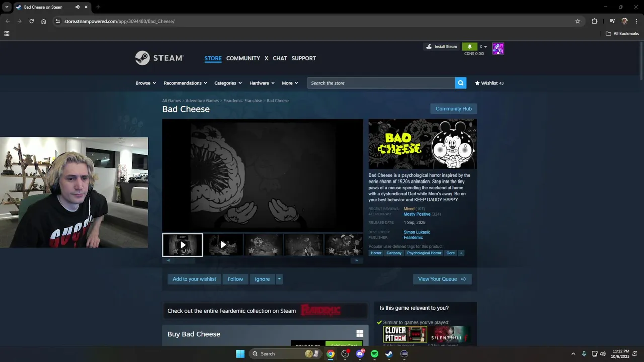Screen dimensions: 644x362
Task: Open the Recommendations dropdown menu
Action: click(185, 83)
